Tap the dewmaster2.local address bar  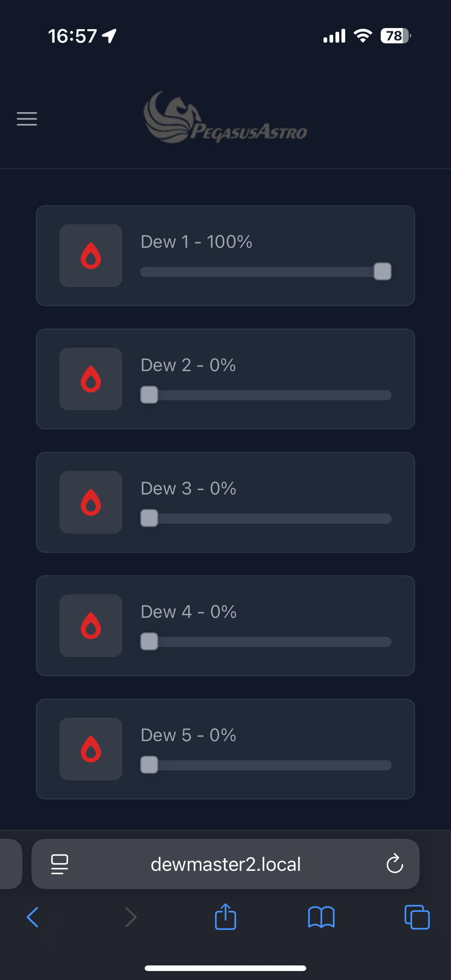225,865
